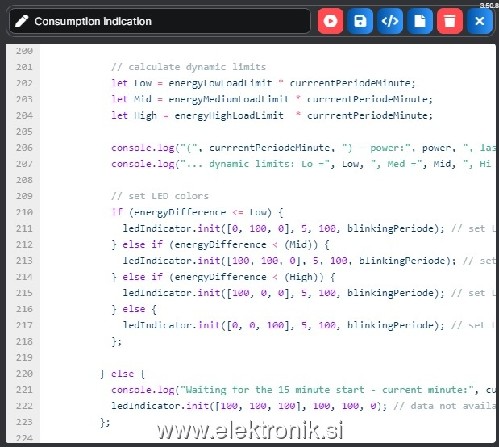This screenshot has width=499, height=447.
Task: Click line number 216 in the gutter
Action: (x=24, y=309)
